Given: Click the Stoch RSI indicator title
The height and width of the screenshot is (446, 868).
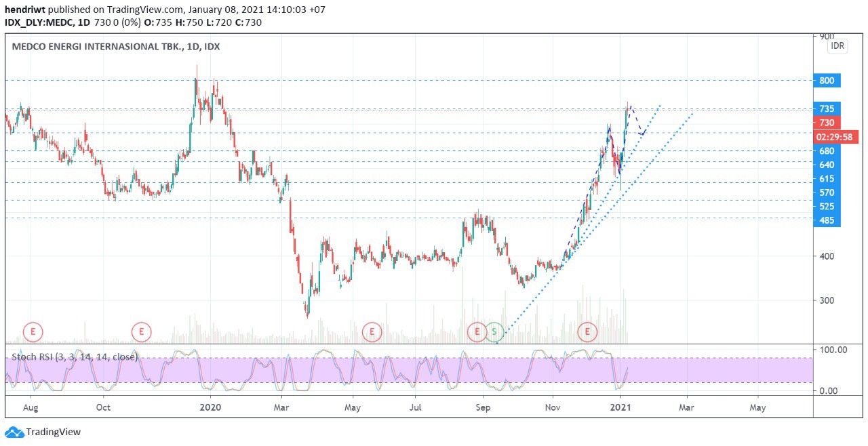Looking at the screenshot, I should 75,357.
